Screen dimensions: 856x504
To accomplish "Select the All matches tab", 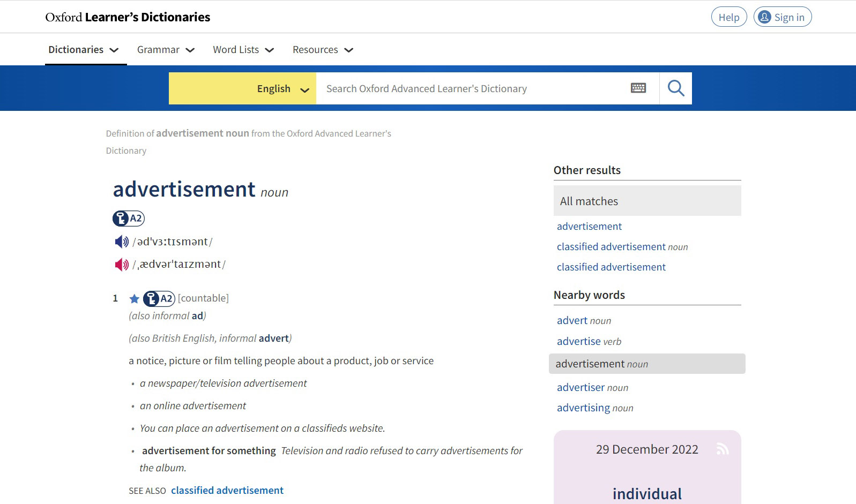I will [x=647, y=201].
